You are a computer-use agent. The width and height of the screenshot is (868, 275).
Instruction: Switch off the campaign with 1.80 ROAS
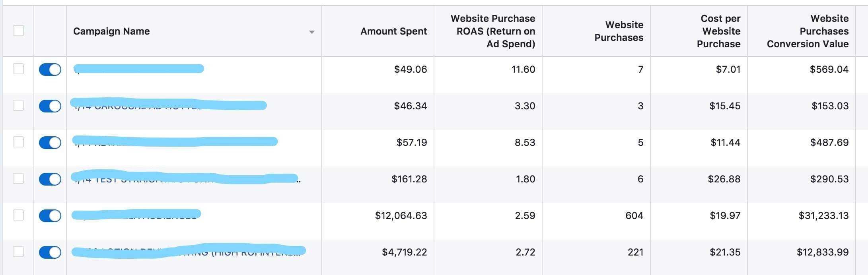(x=50, y=179)
